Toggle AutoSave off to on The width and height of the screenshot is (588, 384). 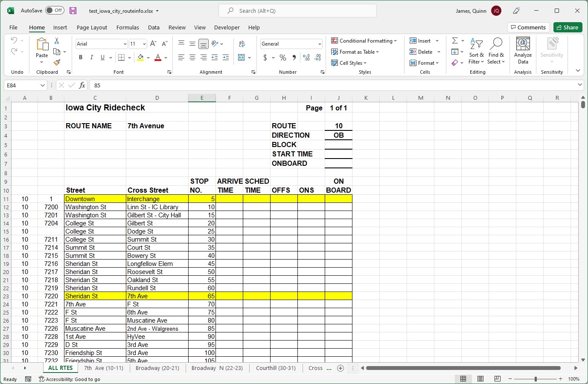(55, 10)
